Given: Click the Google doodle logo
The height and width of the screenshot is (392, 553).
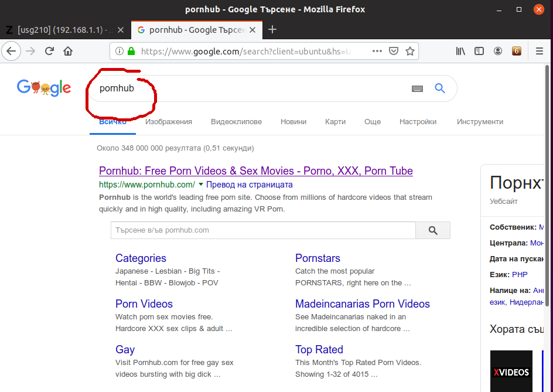Looking at the screenshot, I should point(44,88).
